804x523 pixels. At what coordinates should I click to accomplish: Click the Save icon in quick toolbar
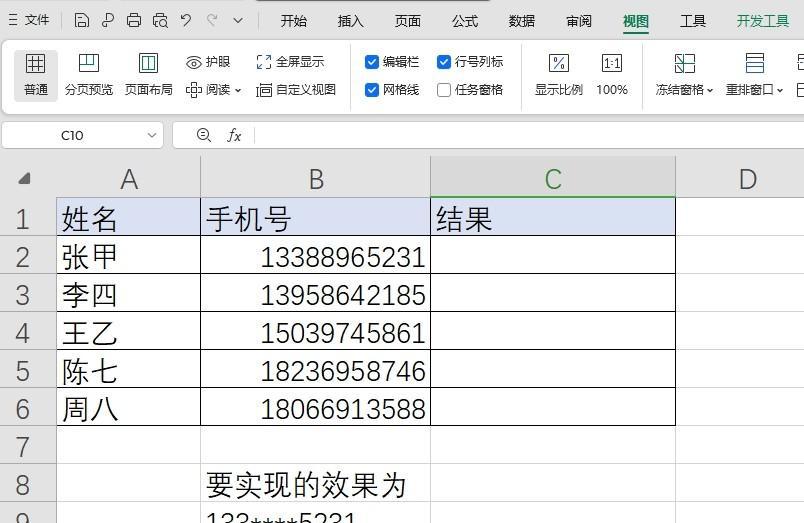click(x=82, y=21)
